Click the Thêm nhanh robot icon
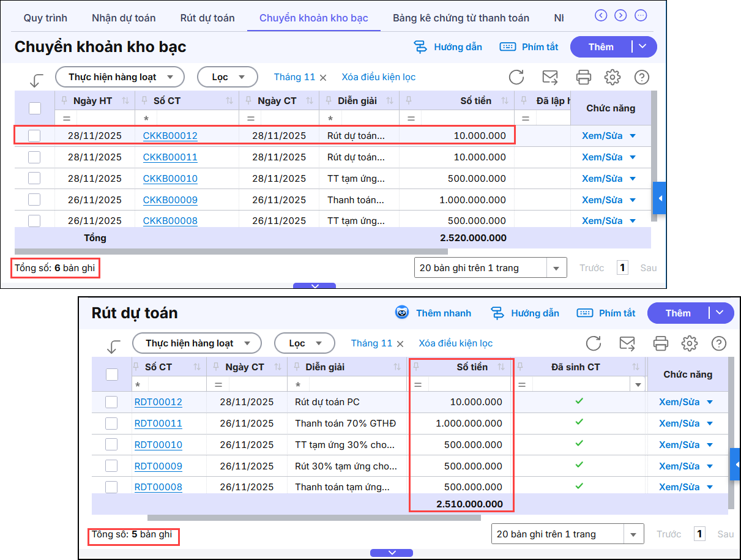Screen dimensions: 741x560 402,313
